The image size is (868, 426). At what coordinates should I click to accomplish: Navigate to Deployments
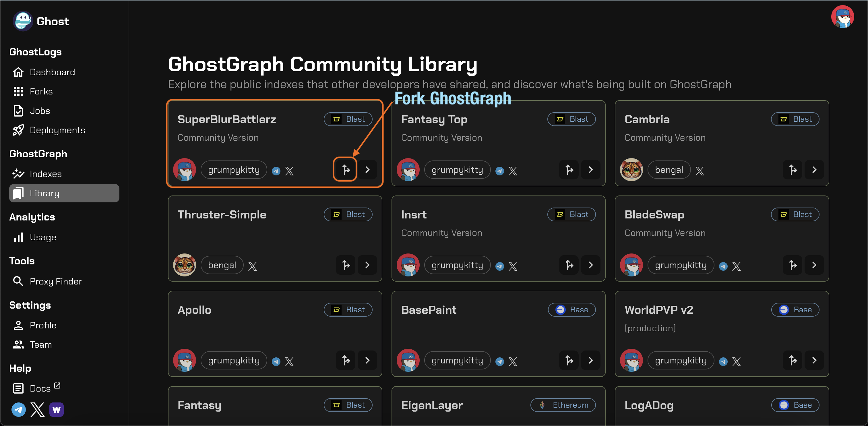(57, 130)
